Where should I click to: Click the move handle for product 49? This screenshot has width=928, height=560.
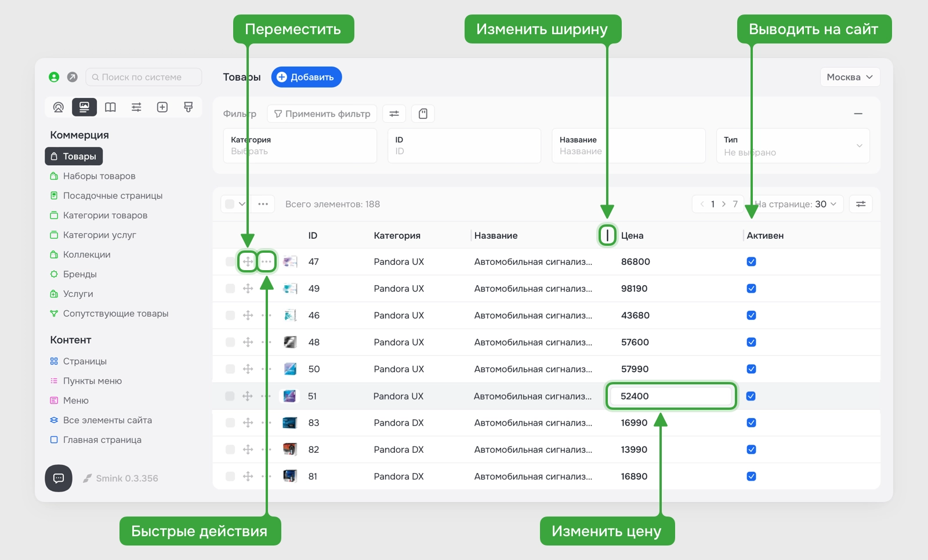tap(248, 289)
